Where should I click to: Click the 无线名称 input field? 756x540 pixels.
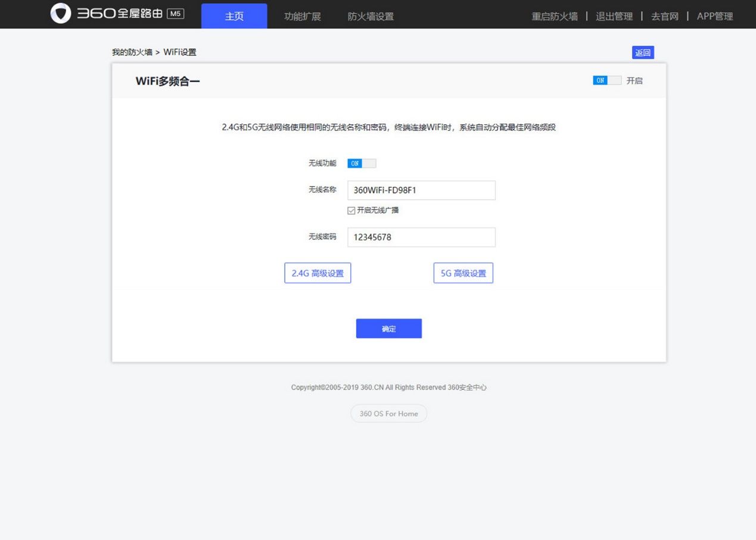click(x=421, y=191)
